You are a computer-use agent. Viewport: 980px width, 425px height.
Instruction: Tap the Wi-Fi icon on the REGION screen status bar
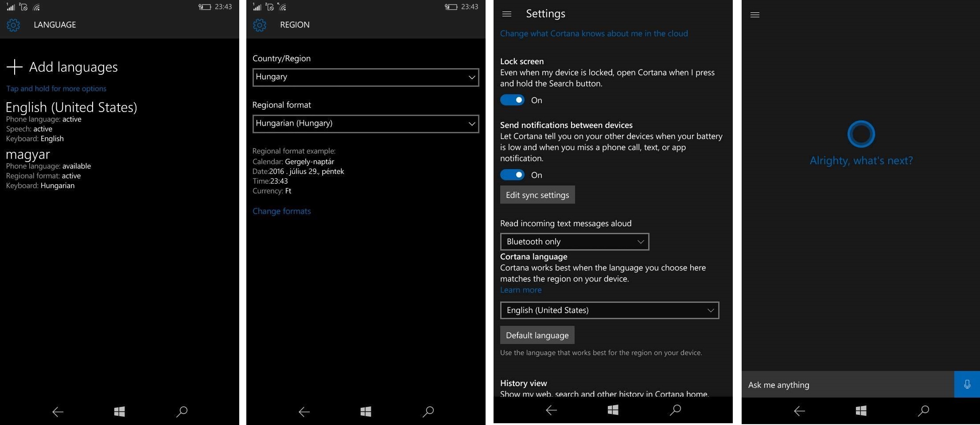(x=282, y=7)
